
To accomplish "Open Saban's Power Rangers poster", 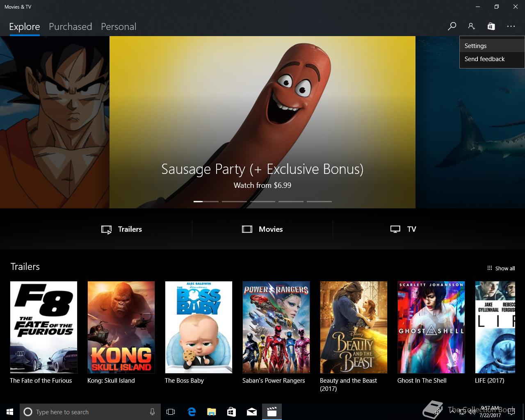I will pyautogui.click(x=276, y=327).
